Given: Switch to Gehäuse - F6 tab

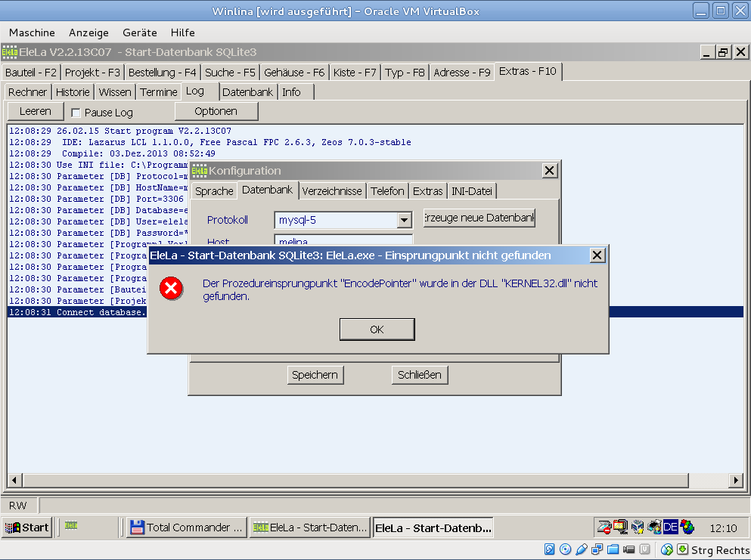Looking at the screenshot, I should point(294,73).
